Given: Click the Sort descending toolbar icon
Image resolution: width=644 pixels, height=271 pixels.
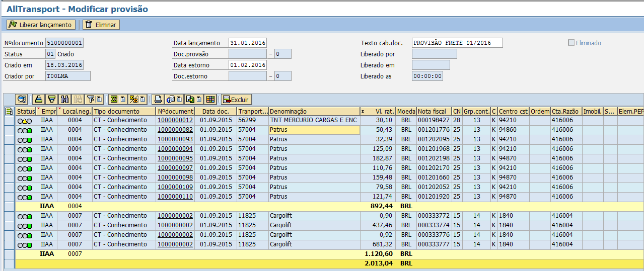Looking at the screenshot, I should 51,100.
